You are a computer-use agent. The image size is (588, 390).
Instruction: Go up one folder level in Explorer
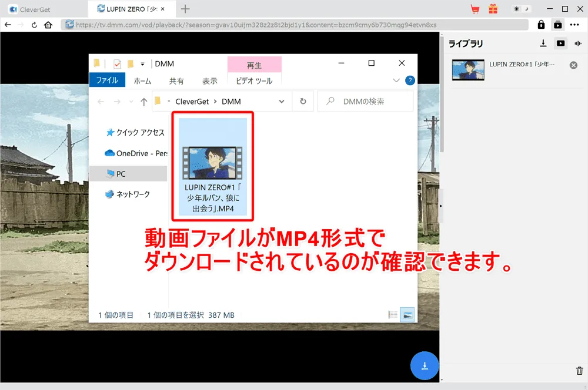143,102
